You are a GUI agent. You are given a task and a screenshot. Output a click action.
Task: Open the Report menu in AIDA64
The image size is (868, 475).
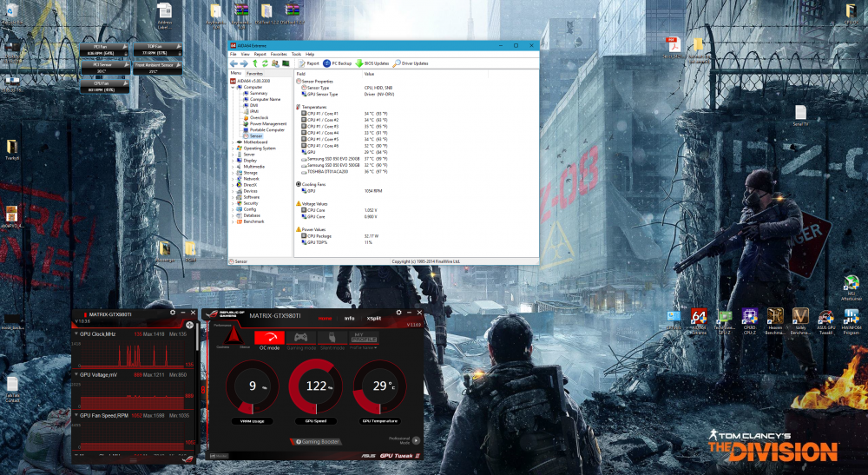coord(260,54)
